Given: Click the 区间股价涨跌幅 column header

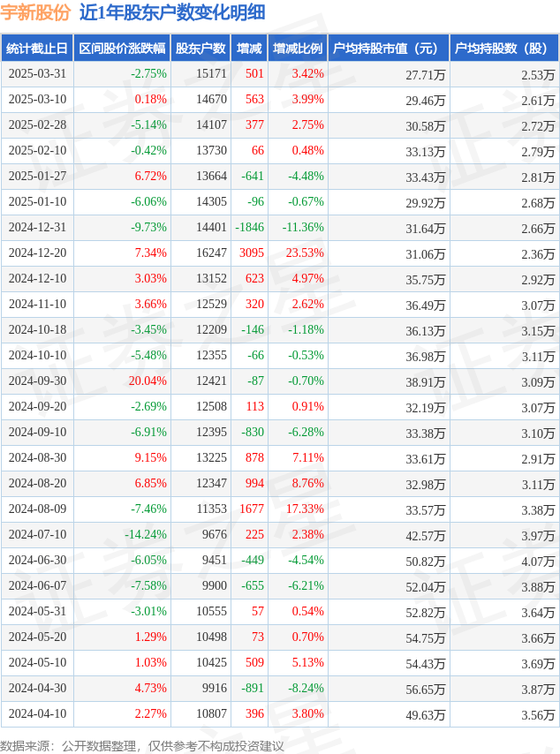Looking at the screenshot, I should click(122, 48).
